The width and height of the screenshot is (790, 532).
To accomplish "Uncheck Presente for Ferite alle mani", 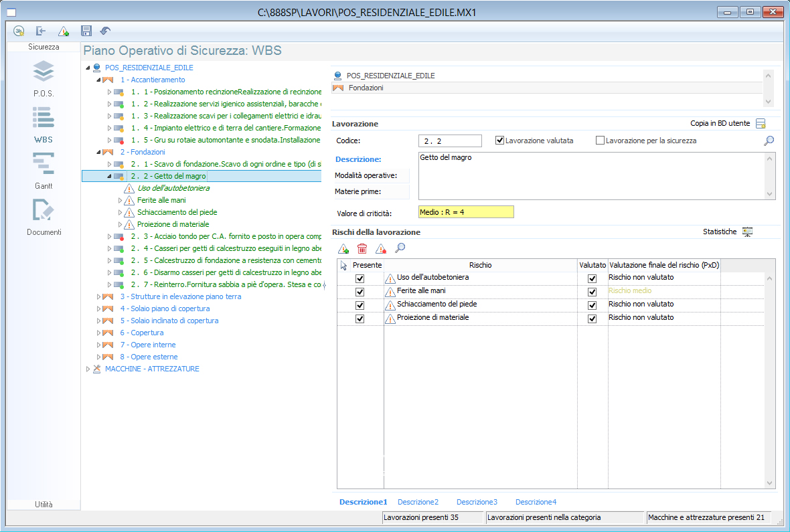I will click(x=360, y=292).
